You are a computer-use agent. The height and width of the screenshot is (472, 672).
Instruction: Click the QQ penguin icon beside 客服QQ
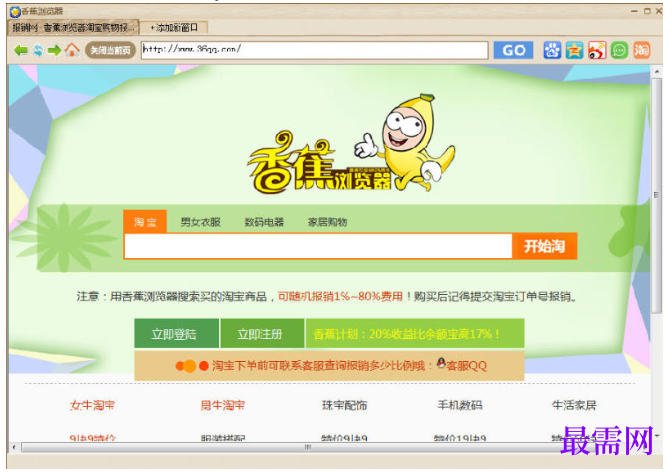(x=441, y=363)
